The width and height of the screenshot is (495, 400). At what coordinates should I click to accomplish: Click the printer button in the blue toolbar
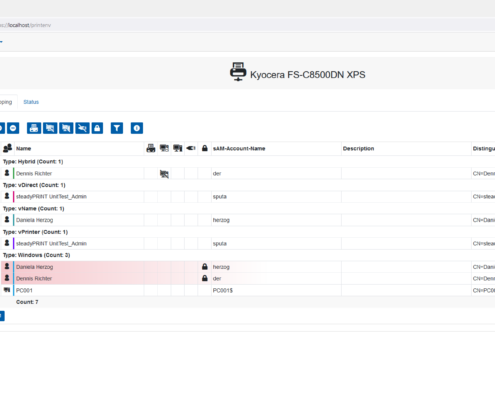pyautogui.click(x=34, y=128)
